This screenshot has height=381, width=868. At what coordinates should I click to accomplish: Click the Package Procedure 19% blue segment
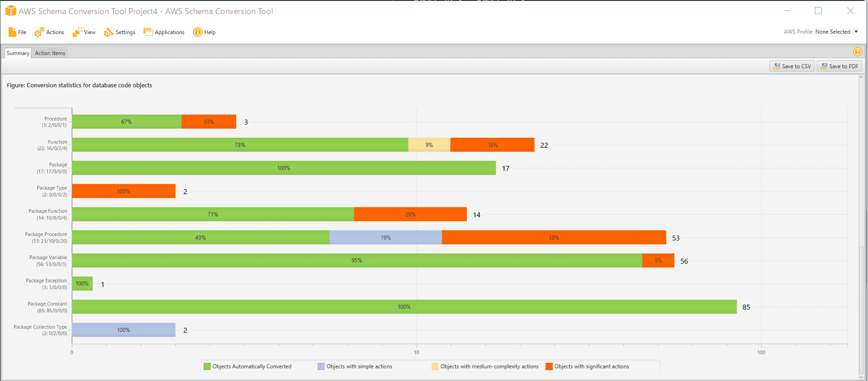(386, 237)
